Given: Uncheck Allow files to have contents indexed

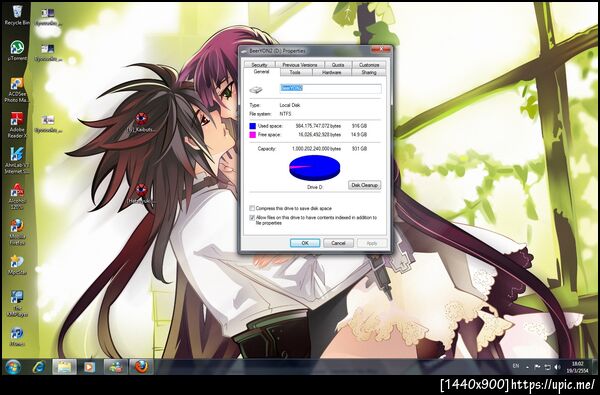Looking at the screenshot, I should [x=252, y=218].
